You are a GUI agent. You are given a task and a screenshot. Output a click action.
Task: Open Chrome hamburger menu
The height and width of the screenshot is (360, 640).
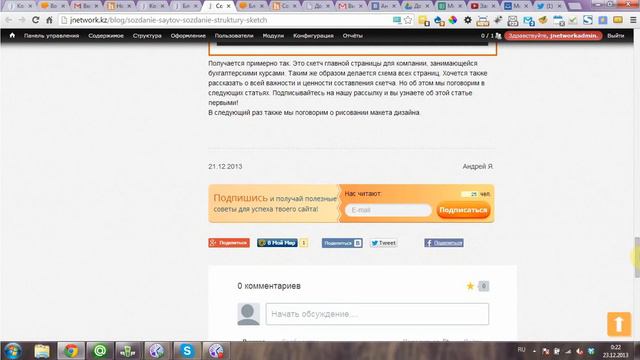tap(633, 20)
